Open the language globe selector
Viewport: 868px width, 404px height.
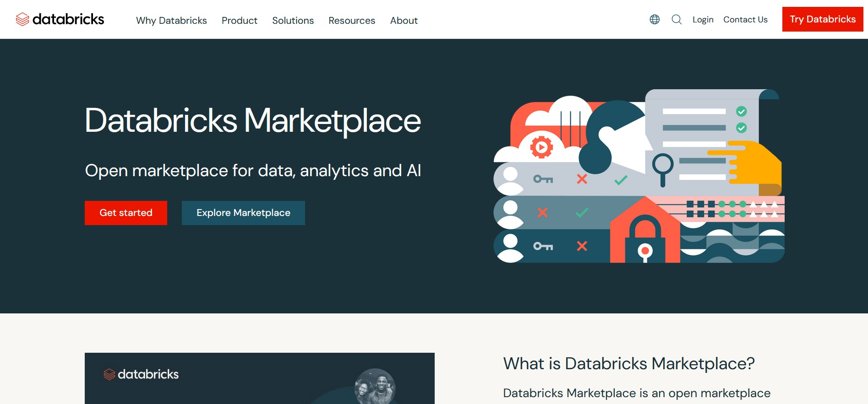pyautogui.click(x=655, y=19)
